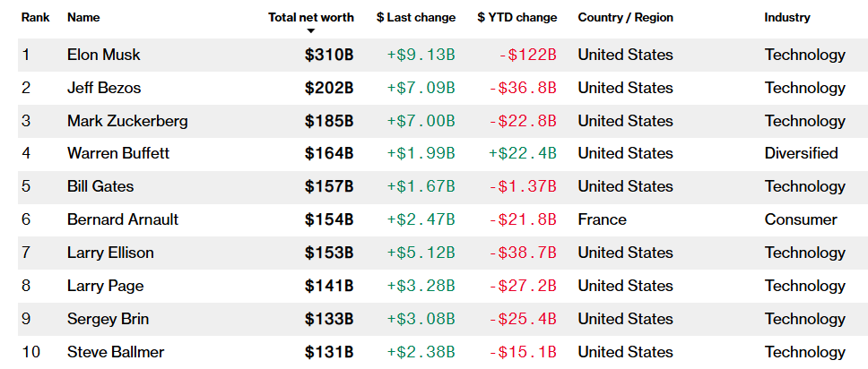868x369 pixels.
Task: Click Elon Musk's $310B net worth value
Action: (329, 55)
